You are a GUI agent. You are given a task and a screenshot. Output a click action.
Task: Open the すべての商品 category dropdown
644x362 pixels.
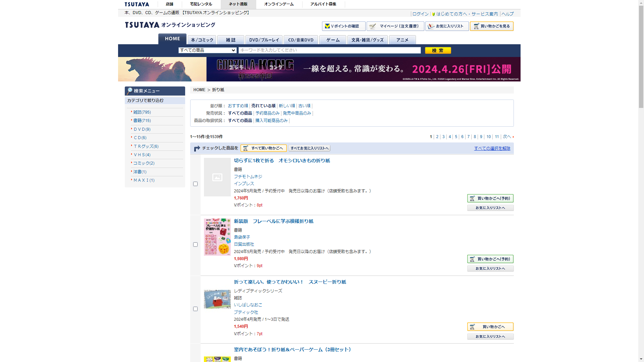point(208,50)
